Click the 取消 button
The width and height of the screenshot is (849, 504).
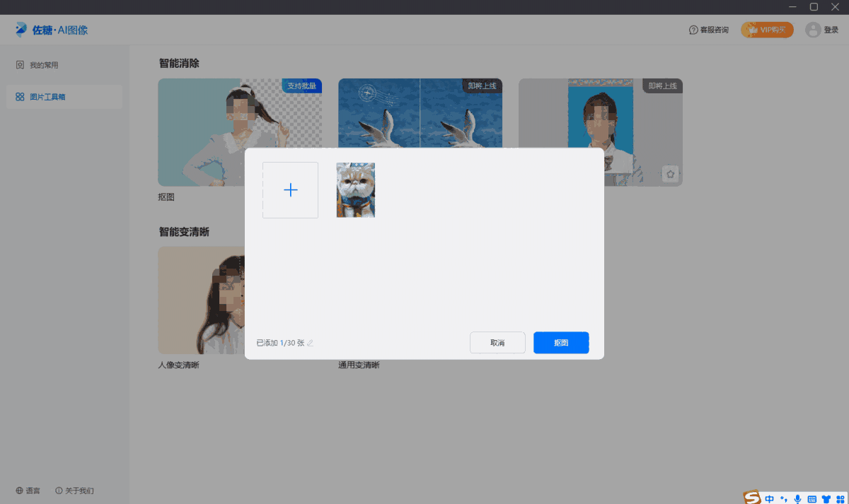pos(497,343)
